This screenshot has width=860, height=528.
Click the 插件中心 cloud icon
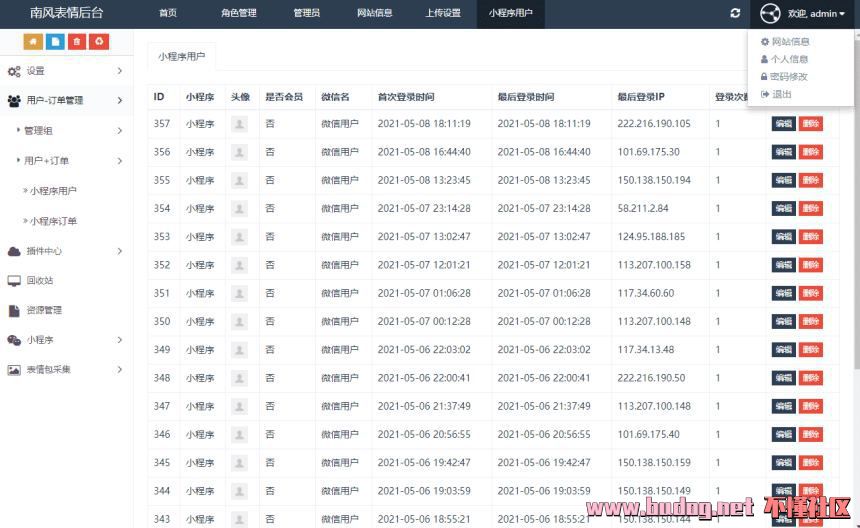coord(14,251)
